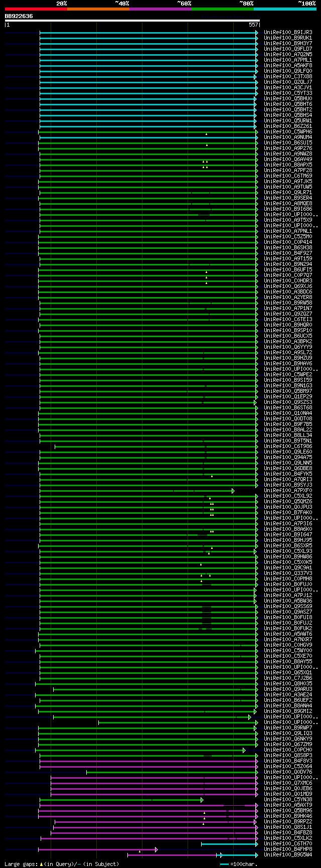
Task: Click the cyan segment of identity scale
Action: [x=285, y=9]
